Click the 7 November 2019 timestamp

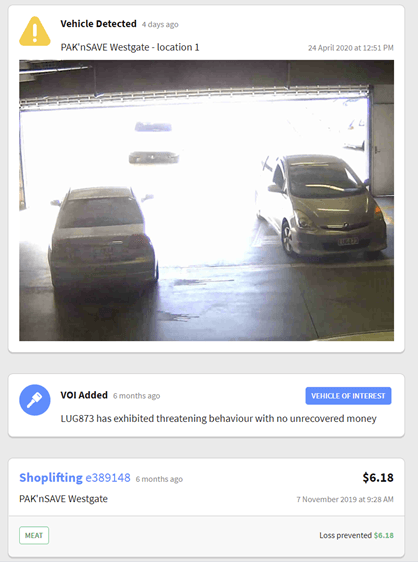[x=345, y=499]
